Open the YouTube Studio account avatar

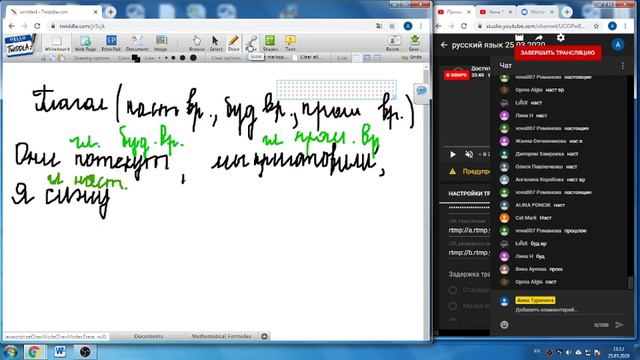tap(618, 45)
